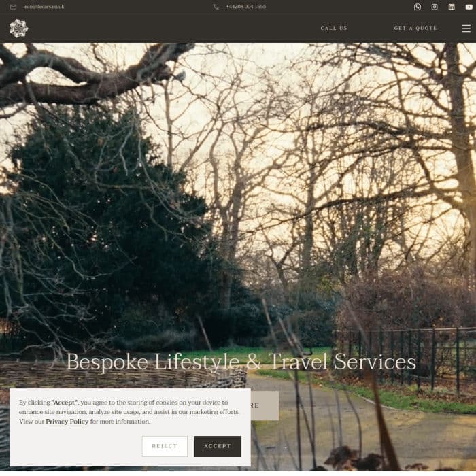Click the phone handset icon
The height and width of the screenshot is (476, 476).
[x=216, y=7]
